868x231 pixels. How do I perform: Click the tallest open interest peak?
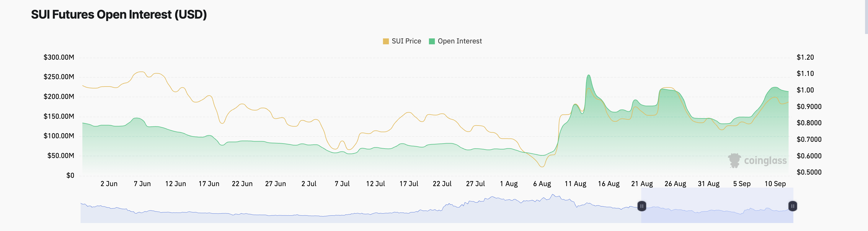click(588, 76)
